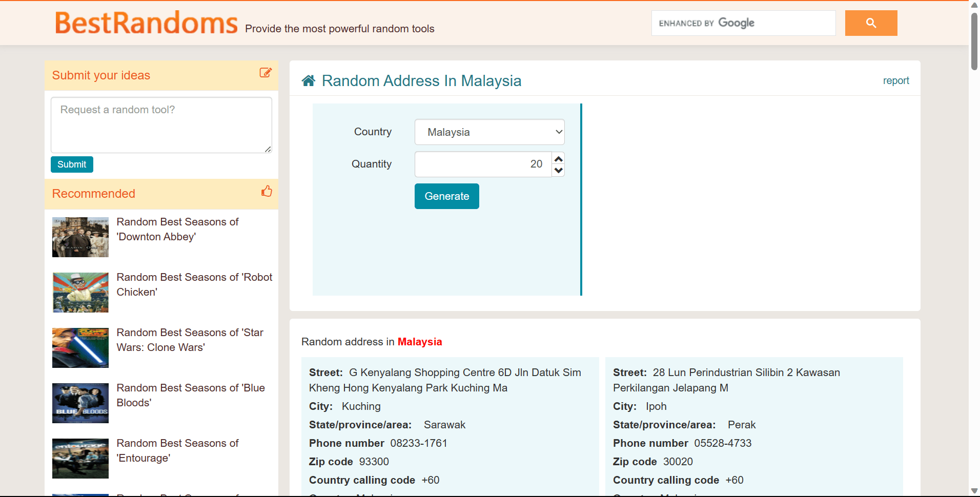Click the Random Address In Malaysia heading
The height and width of the screenshot is (497, 980).
click(421, 81)
